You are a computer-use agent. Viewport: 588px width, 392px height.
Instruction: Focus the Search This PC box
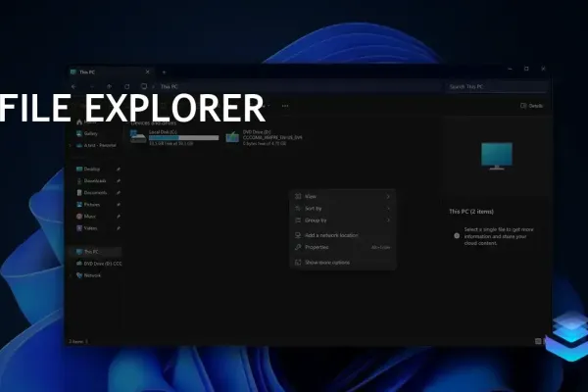pos(497,86)
